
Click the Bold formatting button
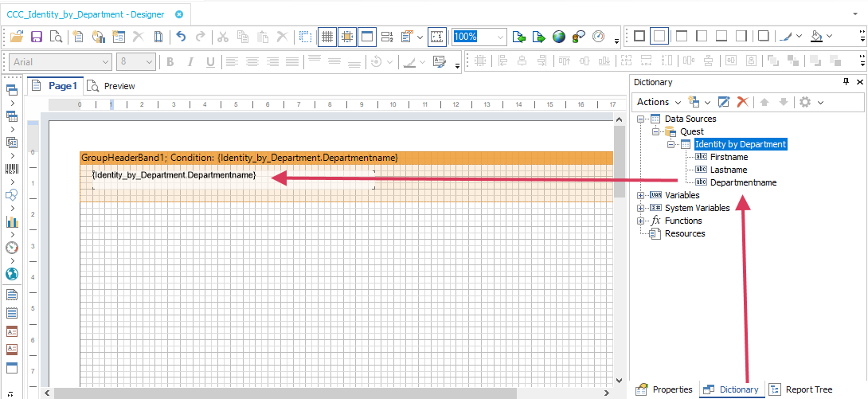pyautogui.click(x=170, y=62)
